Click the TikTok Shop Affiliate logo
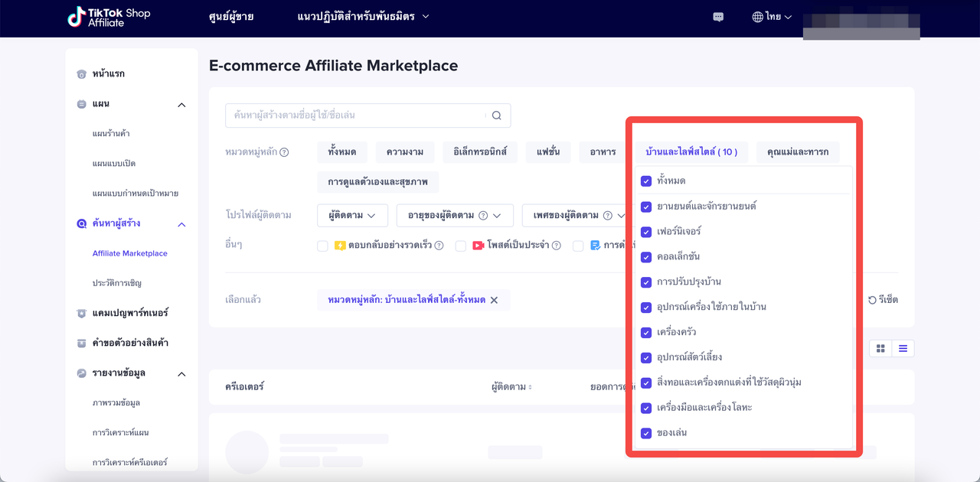980x482 pixels. coord(108,18)
